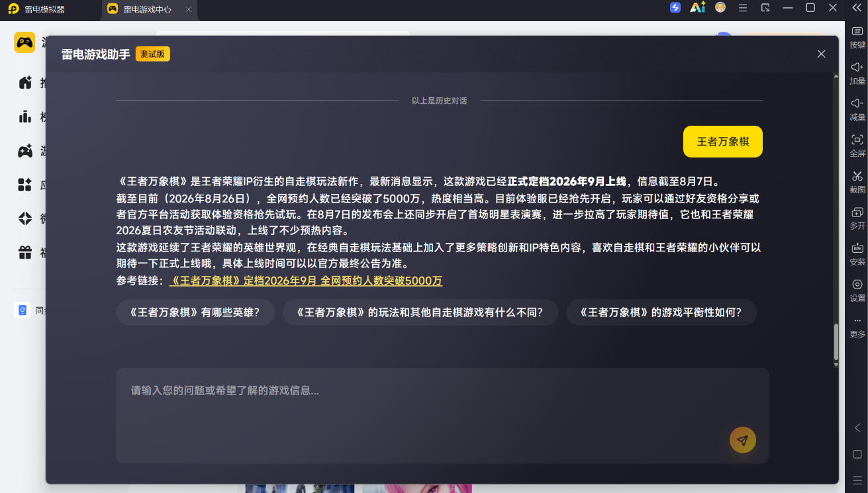
Task: Click the chat scrollbar thumb
Action: tap(836, 341)
